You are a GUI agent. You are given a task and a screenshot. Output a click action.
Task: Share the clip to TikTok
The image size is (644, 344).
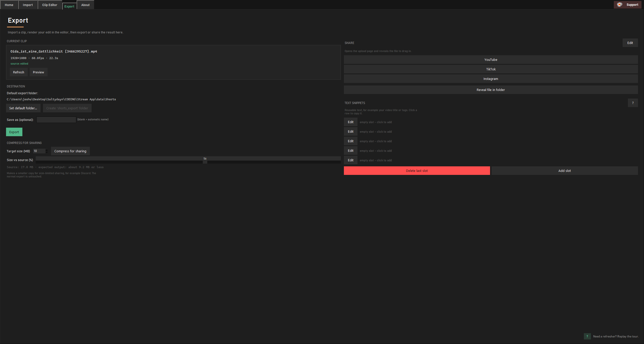coord(491,69)
